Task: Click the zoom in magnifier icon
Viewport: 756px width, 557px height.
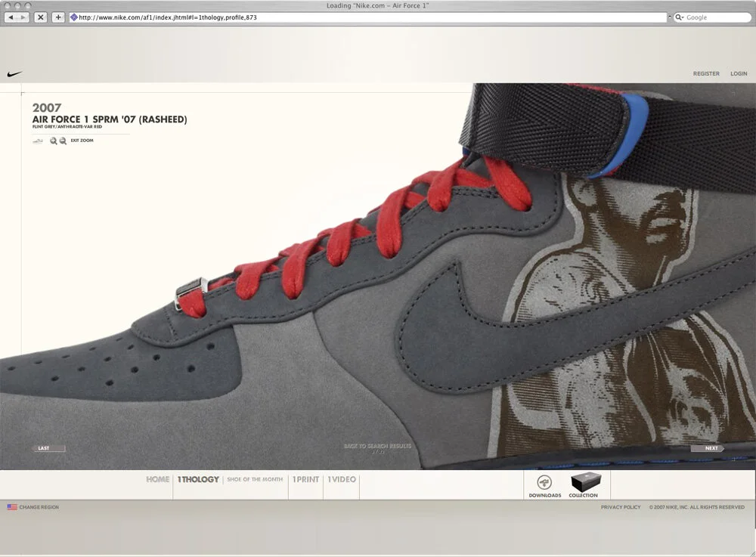Action: point(54,141)
